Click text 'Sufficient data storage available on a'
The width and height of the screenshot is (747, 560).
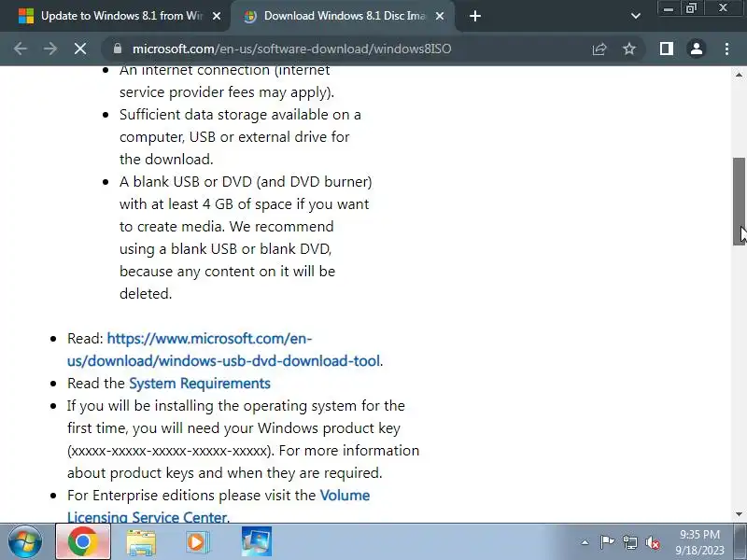pyautogui.click(x=240, y=115)
